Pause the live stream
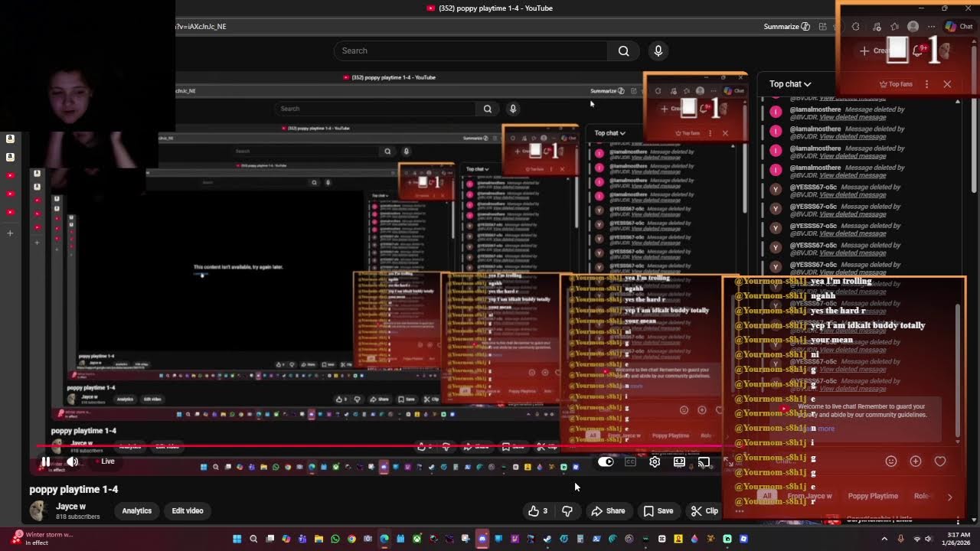 click(x=45, y=461)
